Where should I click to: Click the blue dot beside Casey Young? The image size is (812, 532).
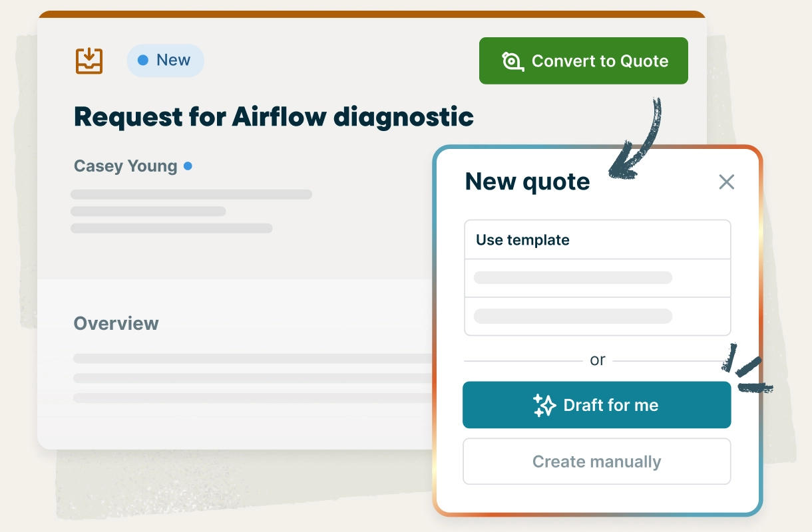188,166
